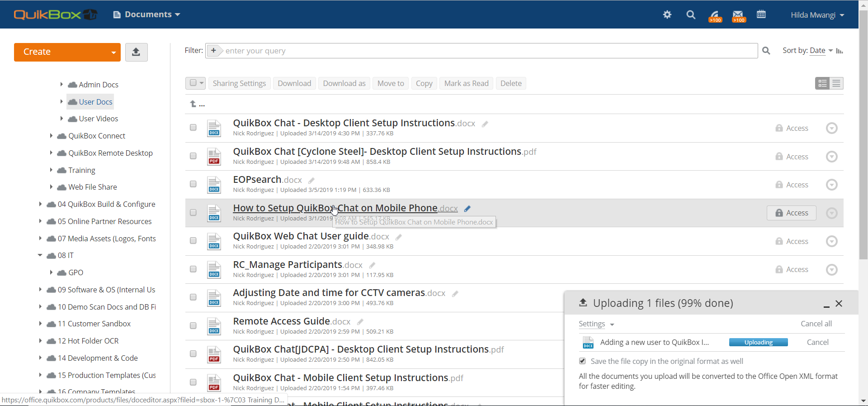Tick the checkbox for Remote Access Guide.docx

(x=193, y=325)
